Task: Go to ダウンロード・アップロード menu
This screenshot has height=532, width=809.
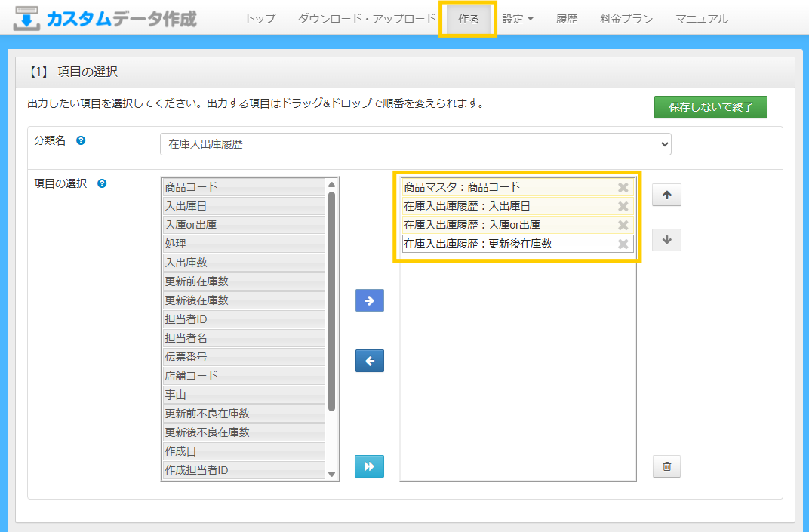Action: pos(367,19)
